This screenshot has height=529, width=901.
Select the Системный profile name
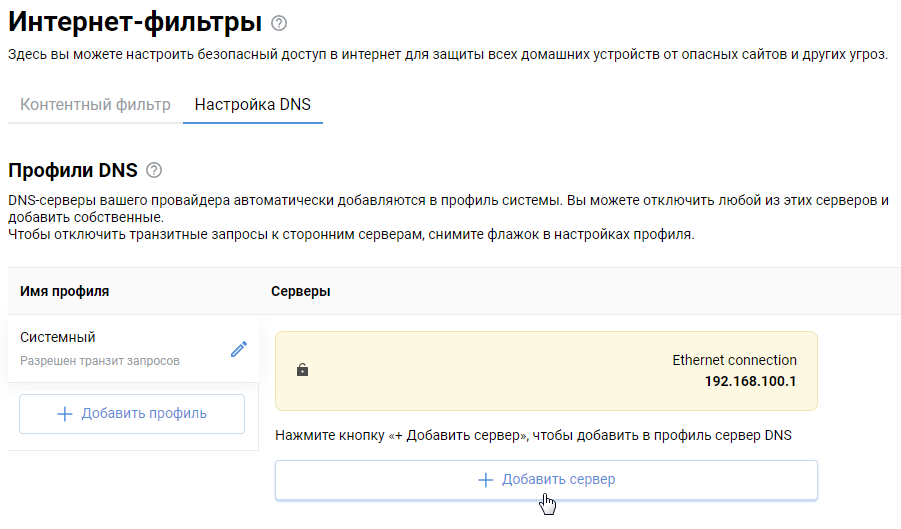(58, 338)
